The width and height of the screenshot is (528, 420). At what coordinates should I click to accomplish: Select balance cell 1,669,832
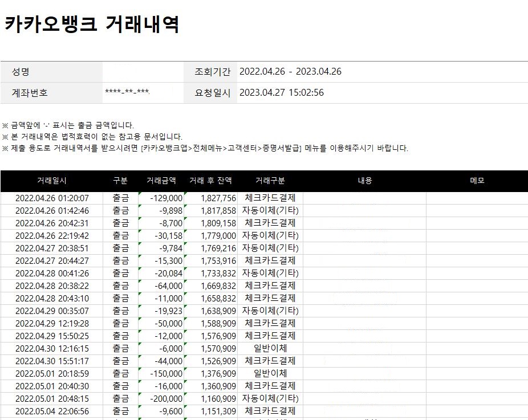211,286
